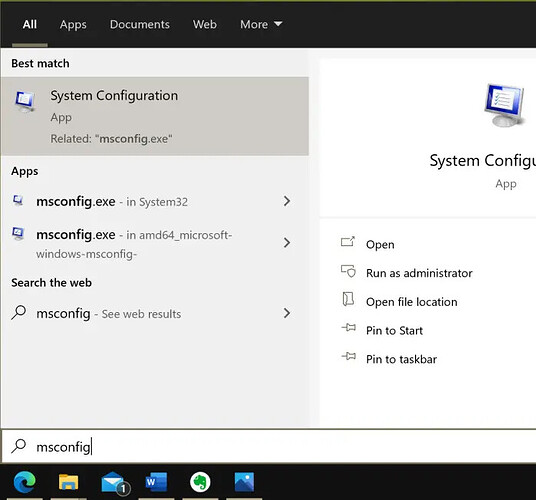The width and height of the screenshot is (536, 500).
Task: Launch Evernote from the taskbar
Action: click(200, 482)
